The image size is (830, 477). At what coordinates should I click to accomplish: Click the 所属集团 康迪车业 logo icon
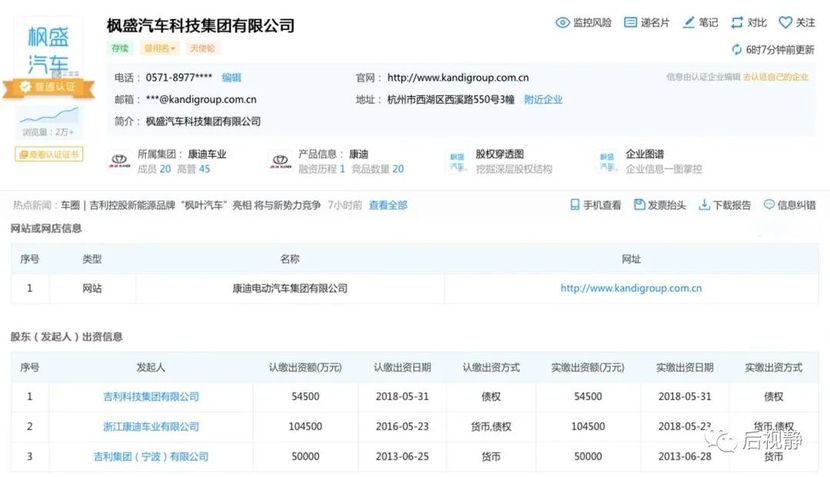119,161
